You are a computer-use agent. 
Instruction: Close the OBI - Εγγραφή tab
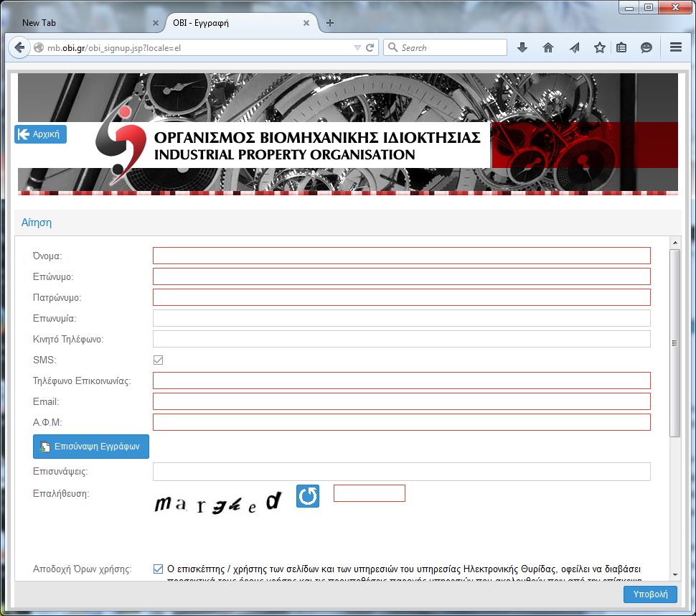tap(306, 23)
